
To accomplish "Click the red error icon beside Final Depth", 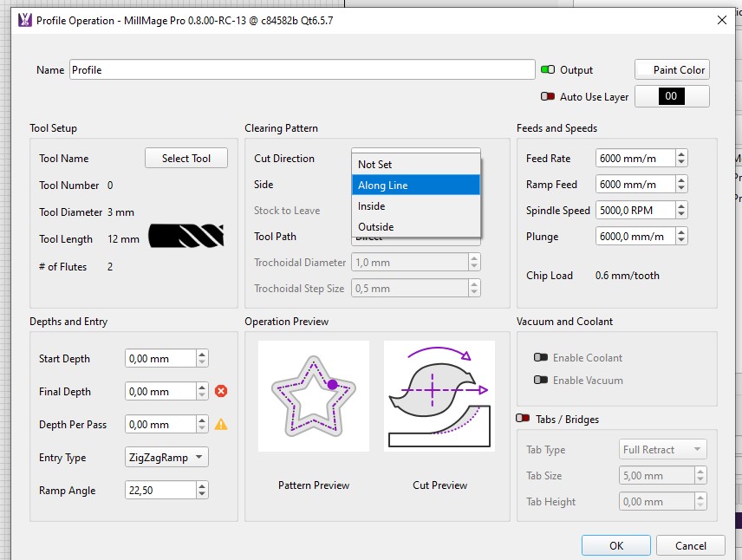I will coord(221,391).
